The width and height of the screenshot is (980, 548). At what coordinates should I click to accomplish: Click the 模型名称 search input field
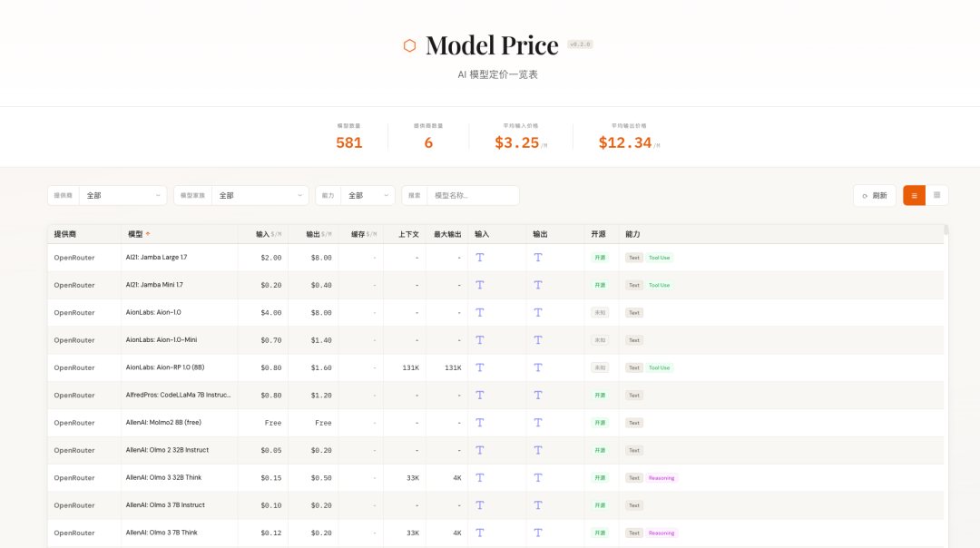pos(473,195)
